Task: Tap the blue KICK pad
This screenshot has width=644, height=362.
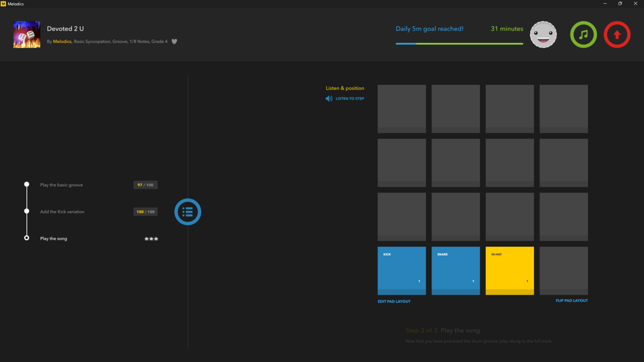Action: [402, 271]
